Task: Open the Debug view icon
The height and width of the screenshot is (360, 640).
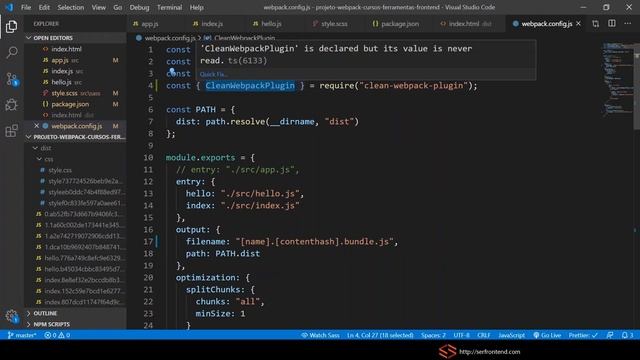Action: 11,105
